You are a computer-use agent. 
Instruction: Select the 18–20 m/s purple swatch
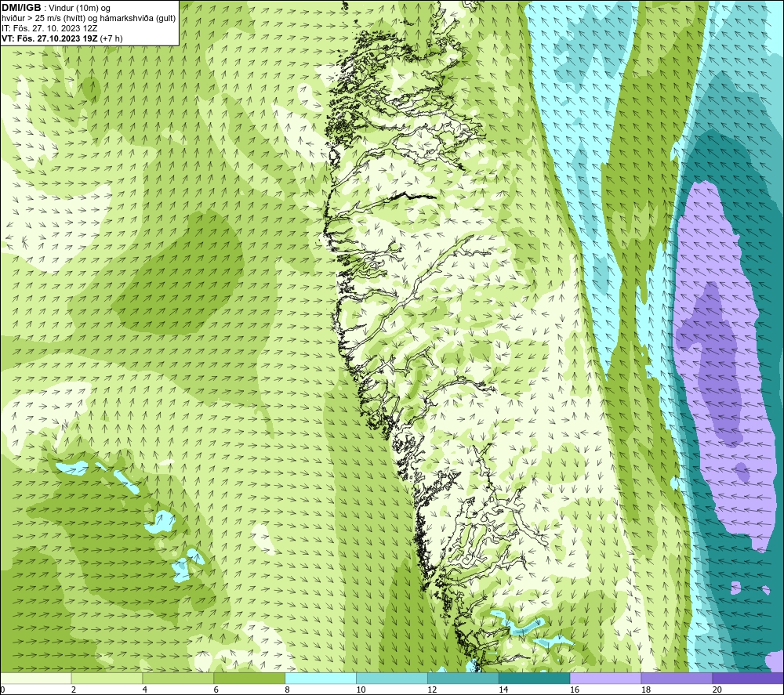pyautogui.click(x=677, y=678)
